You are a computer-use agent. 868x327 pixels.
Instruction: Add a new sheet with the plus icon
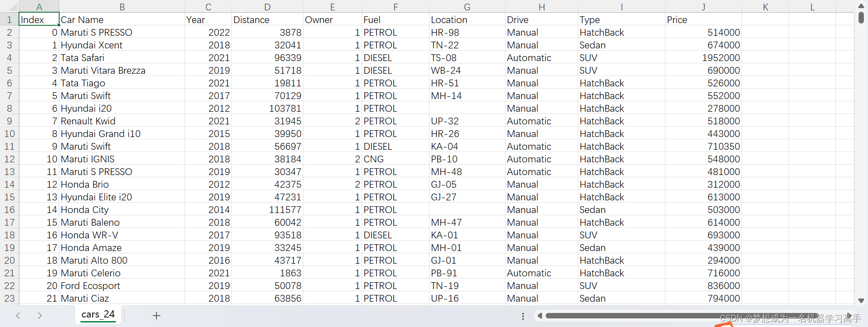point(156,316)
